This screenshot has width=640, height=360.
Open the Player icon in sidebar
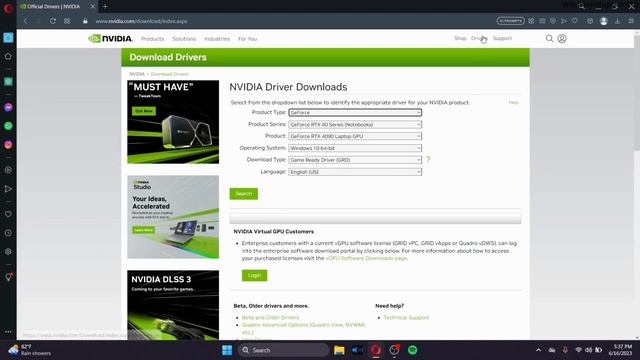point(8,170)
